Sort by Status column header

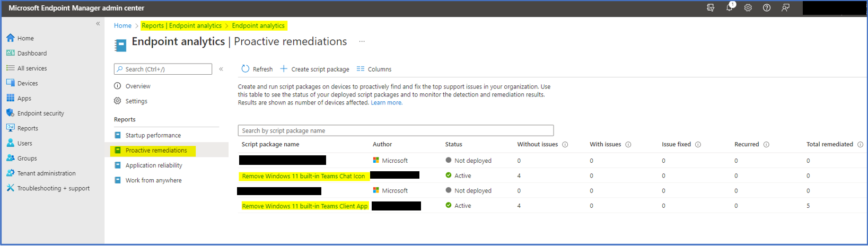click(x=454, y=144)
